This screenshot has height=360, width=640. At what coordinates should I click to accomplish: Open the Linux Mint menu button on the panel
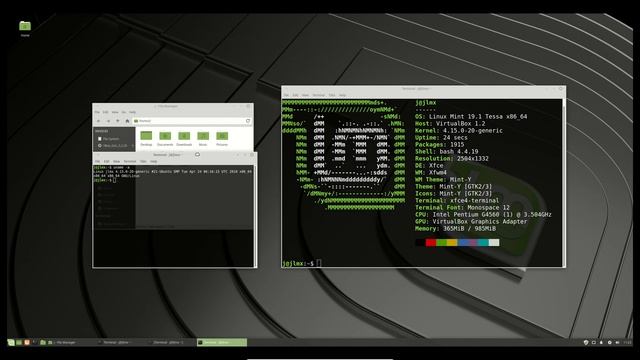[11, 342]
